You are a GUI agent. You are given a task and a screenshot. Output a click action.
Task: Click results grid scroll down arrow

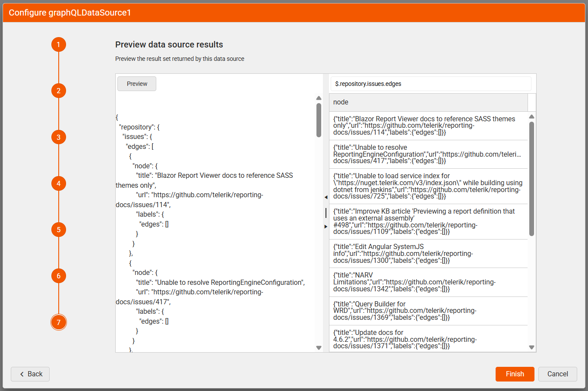[x=531, y=347]
